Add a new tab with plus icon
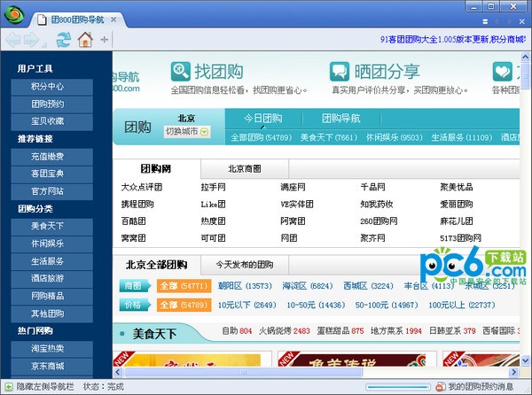The width and height of the screenshot is (532, 395). [x=104, y=40]
